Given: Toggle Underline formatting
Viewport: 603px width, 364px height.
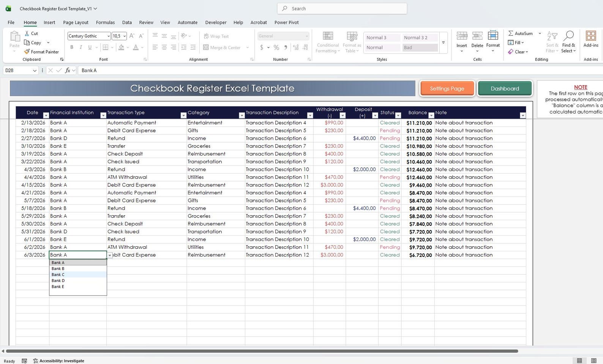Looking at the screenshot, I should point(90,47).
